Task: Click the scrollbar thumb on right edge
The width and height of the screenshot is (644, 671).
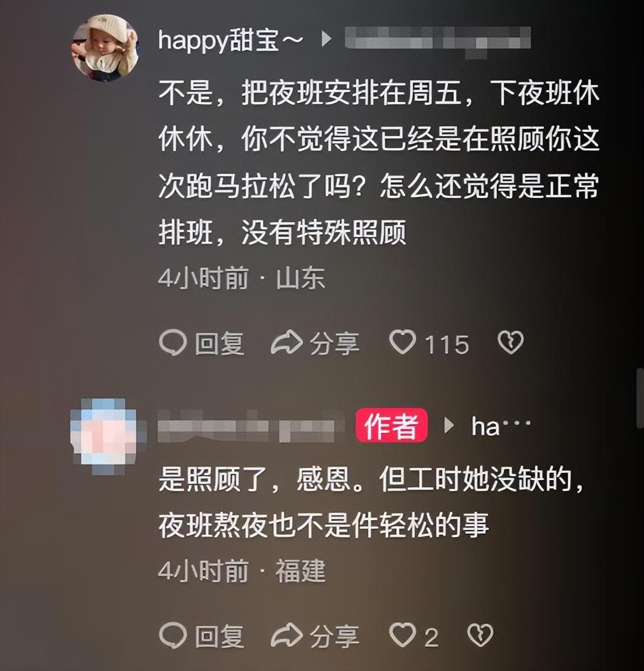Action: tap(640, 398)
